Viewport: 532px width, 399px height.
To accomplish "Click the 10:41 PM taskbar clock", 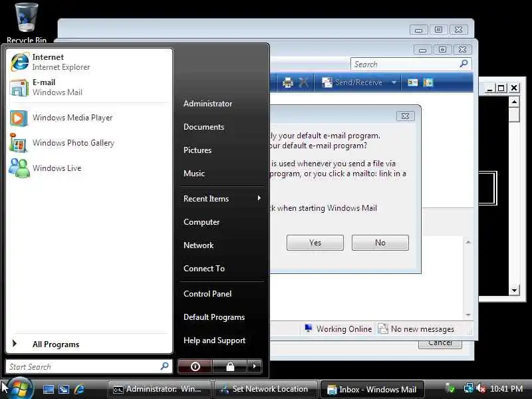I will click(x=506, y=388).
